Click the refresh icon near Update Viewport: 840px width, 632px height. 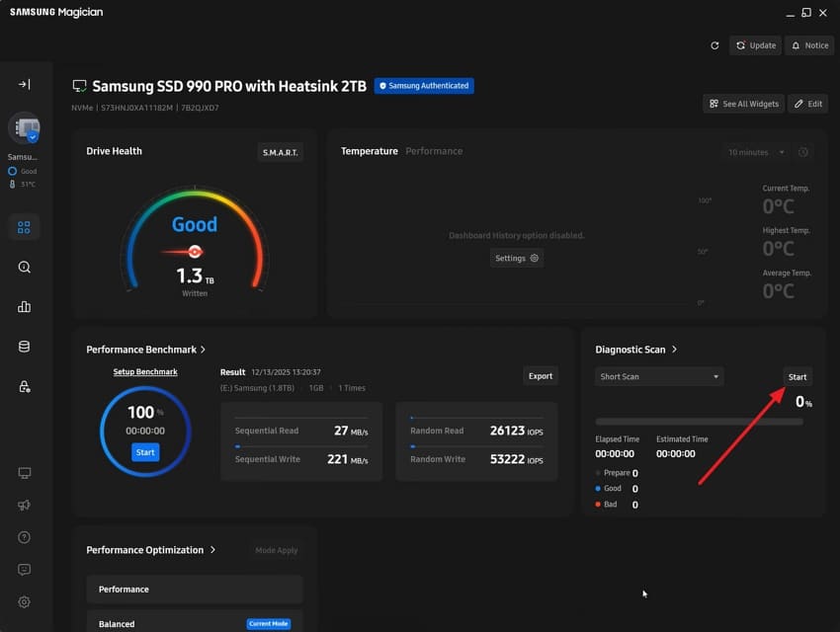(x=714, y=45)
